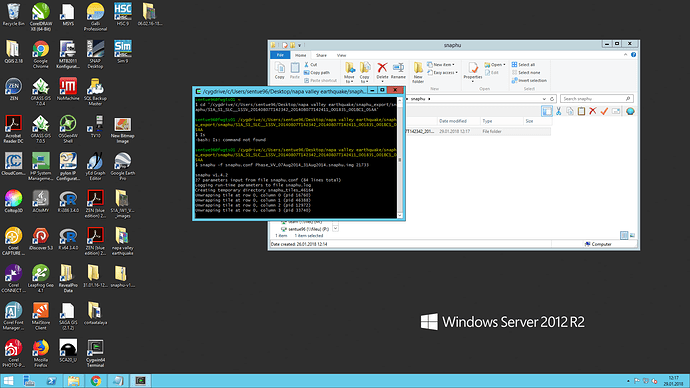Viewport: 690px width, 388px height.
Task: Switch to the View ribbon tab
Action: coord(341,55)
